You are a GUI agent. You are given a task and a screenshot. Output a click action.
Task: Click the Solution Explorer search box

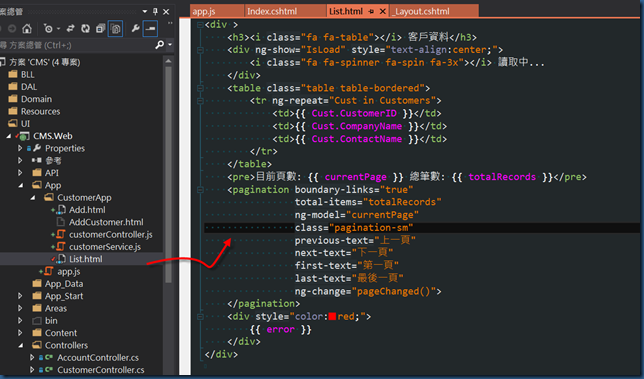pyautogui.click(x=76, y=45)
